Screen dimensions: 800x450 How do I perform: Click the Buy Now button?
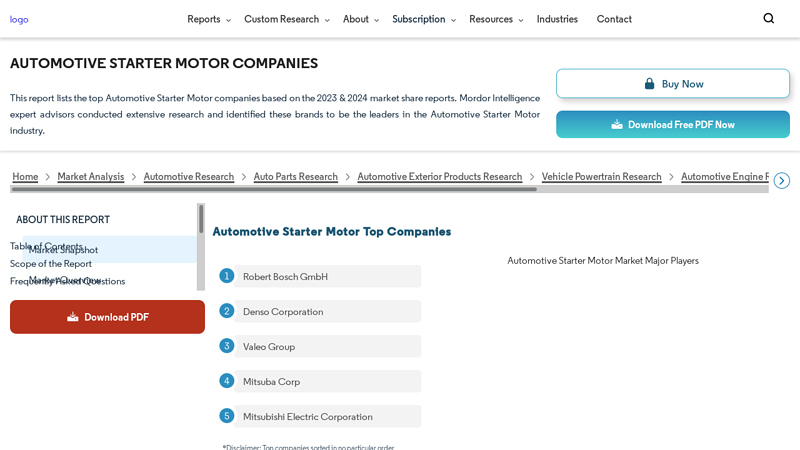point(672,84)
